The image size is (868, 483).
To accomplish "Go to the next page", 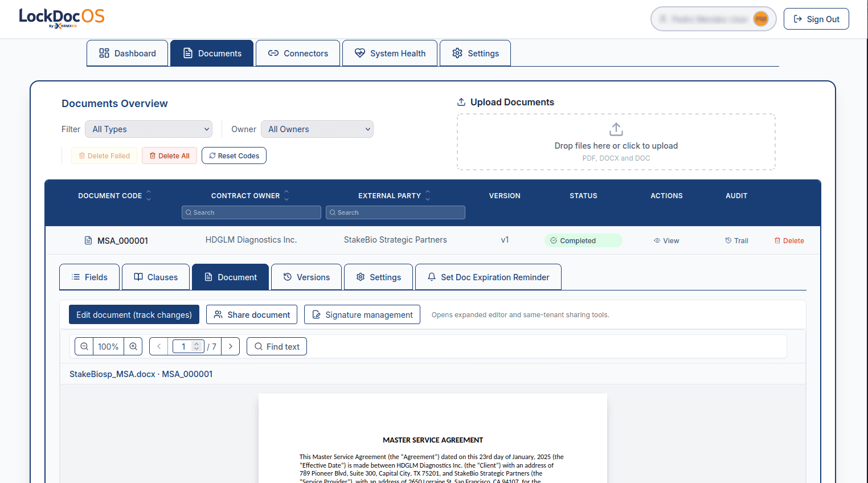I will (x=230, y=346).
